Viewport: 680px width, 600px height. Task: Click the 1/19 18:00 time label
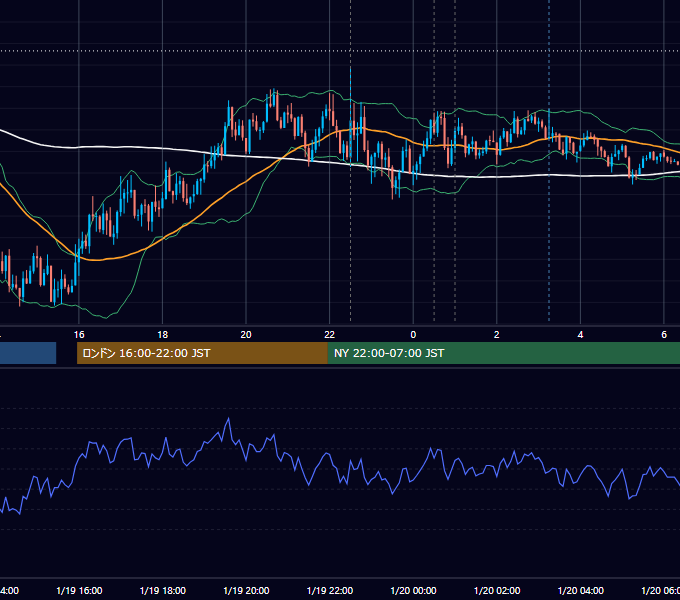(x=163, y=591)
